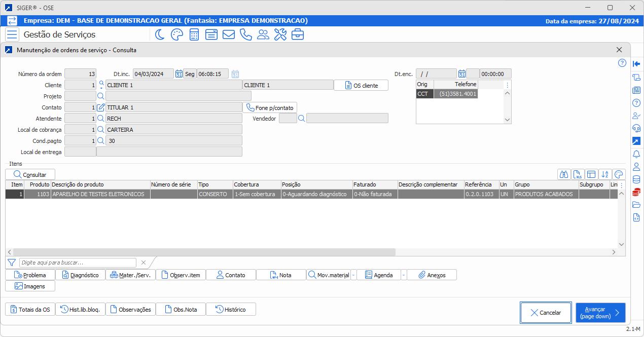Open the Dt.inc. calendar date picker
644x337 pixels.
click(179, 74)
